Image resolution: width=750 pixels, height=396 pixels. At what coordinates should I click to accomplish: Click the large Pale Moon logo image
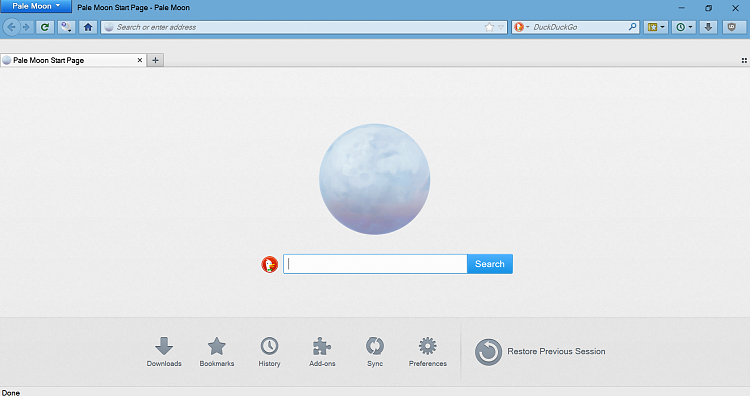pos(375,179)
